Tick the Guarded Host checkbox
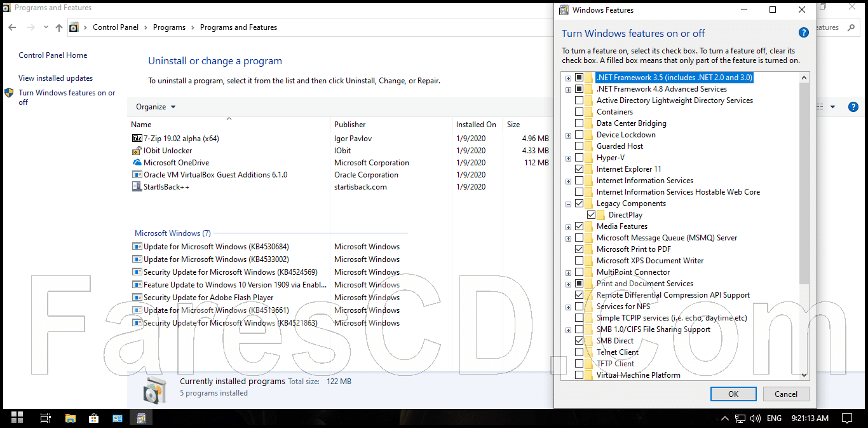The height and width of the screenshot is (428, 868). pyautogui.click(x=579, y=146)
